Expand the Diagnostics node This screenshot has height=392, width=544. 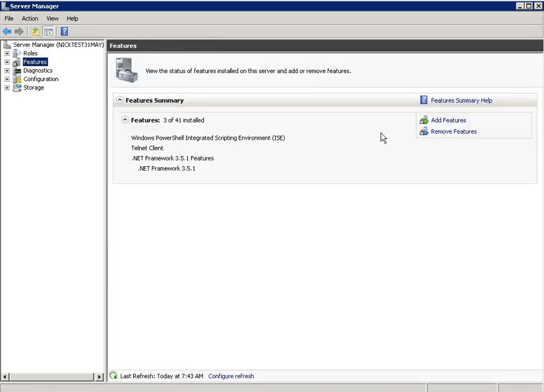(x=7, y=70)
